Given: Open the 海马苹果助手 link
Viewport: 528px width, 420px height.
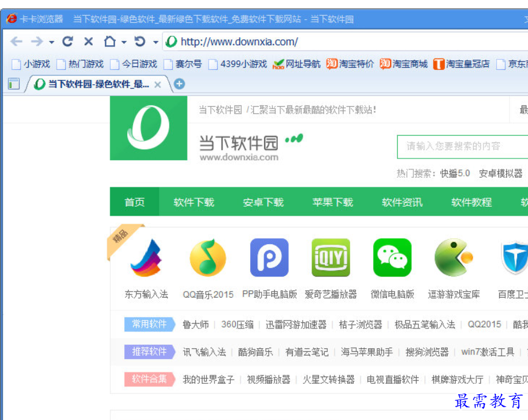Looking at the screenshot, I should click(366, 352).
